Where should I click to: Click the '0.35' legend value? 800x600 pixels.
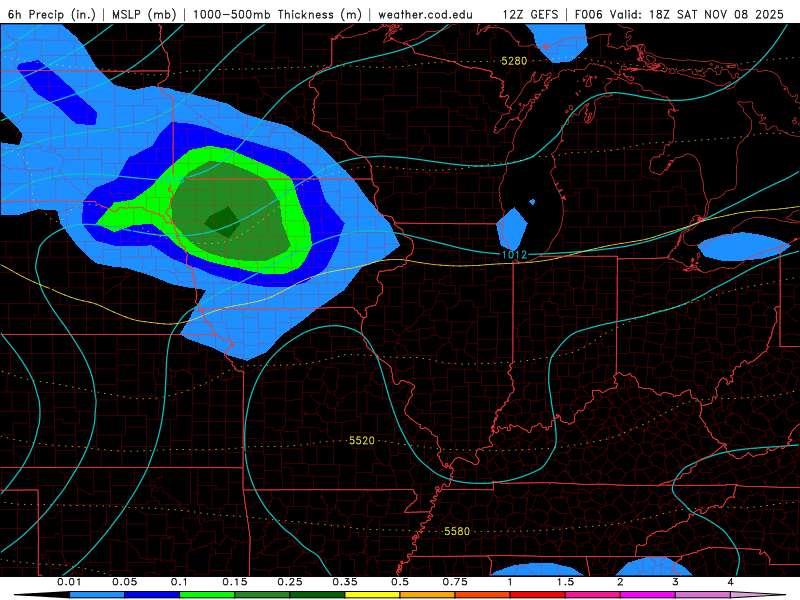pyautogui.click(x=345, y=582)
